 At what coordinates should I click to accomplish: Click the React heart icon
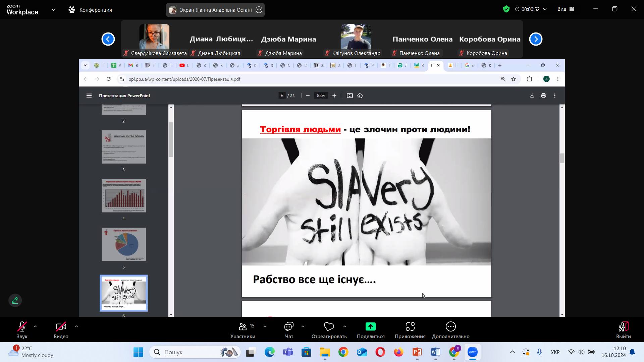329,326
